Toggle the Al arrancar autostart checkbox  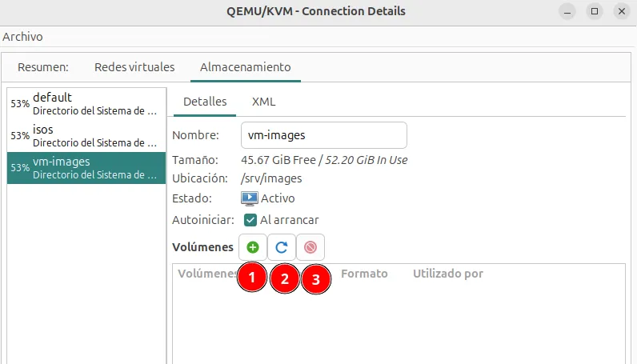click(x=250, y=219)
